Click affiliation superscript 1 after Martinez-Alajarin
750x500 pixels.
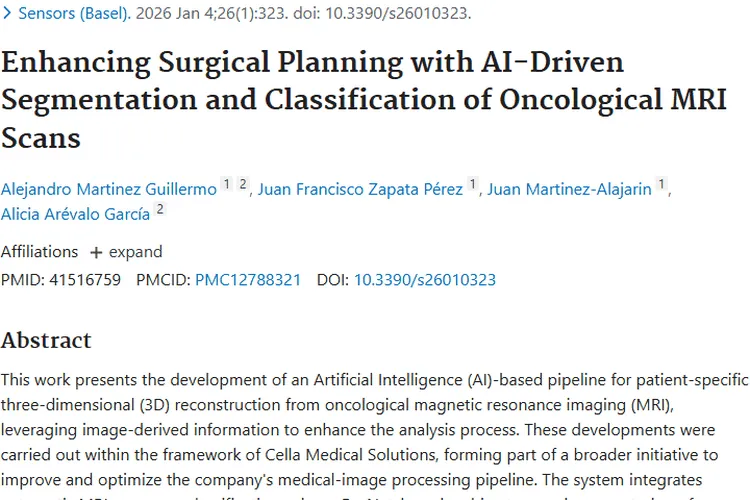661,184
